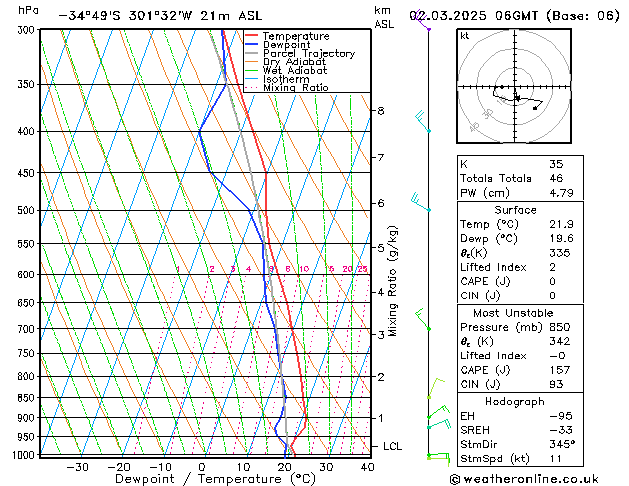The image size is (629, 486).
Task: Click the PW (cm) value 4.79
Action: (561, 193)
